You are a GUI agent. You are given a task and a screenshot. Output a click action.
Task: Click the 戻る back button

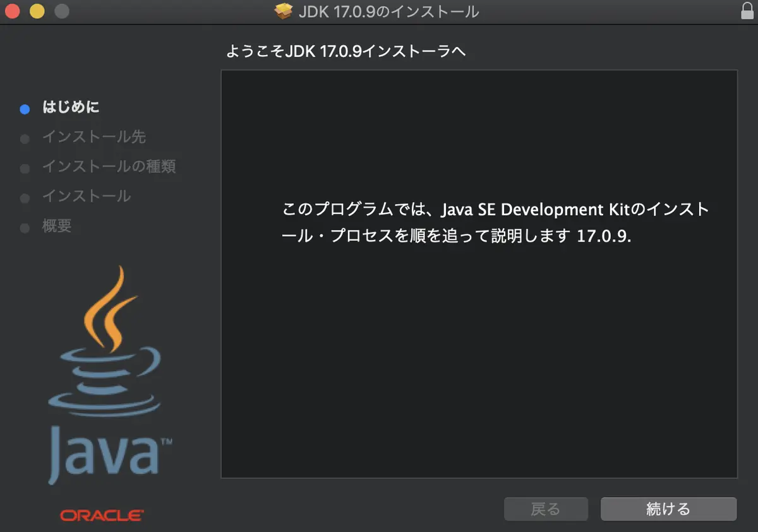tap(546, 509)
